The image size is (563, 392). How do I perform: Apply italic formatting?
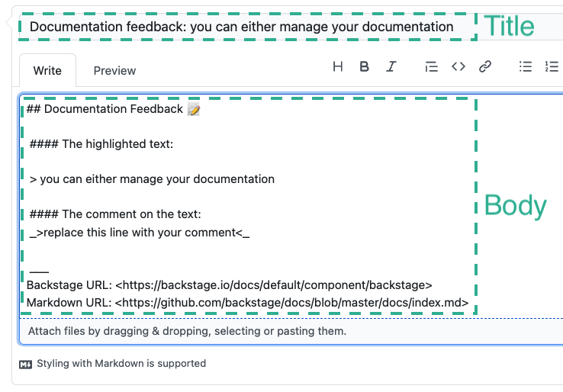pyautogui.click(x=391, y=66)
